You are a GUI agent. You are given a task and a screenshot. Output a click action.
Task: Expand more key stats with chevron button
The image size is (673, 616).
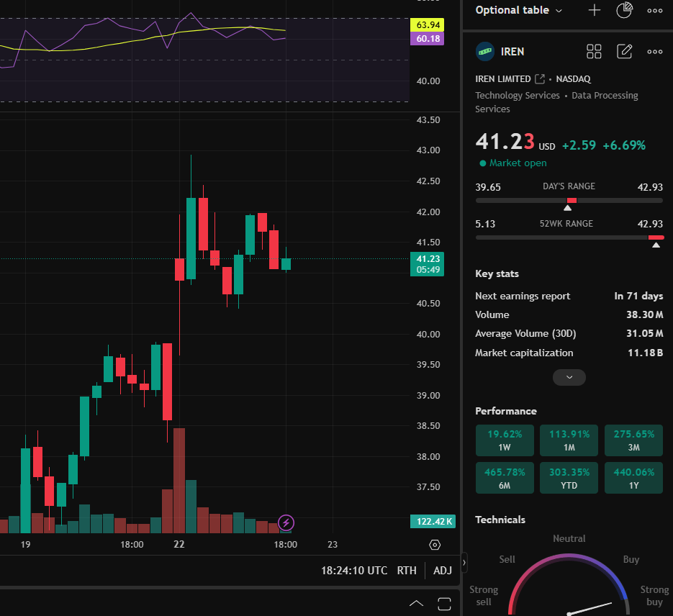pyautogui.click(x=569, y=377)
